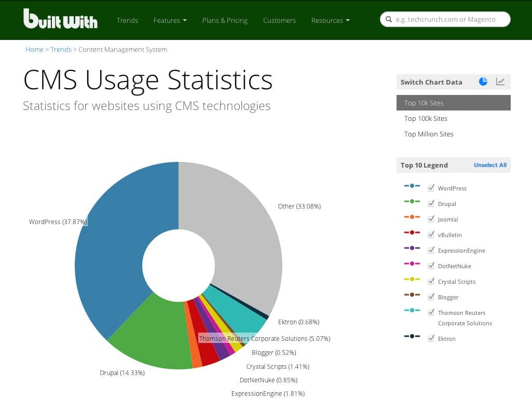Click the Blogger legend line marker
The width and height of the screenshot is (532, 400).
point(412,295)
